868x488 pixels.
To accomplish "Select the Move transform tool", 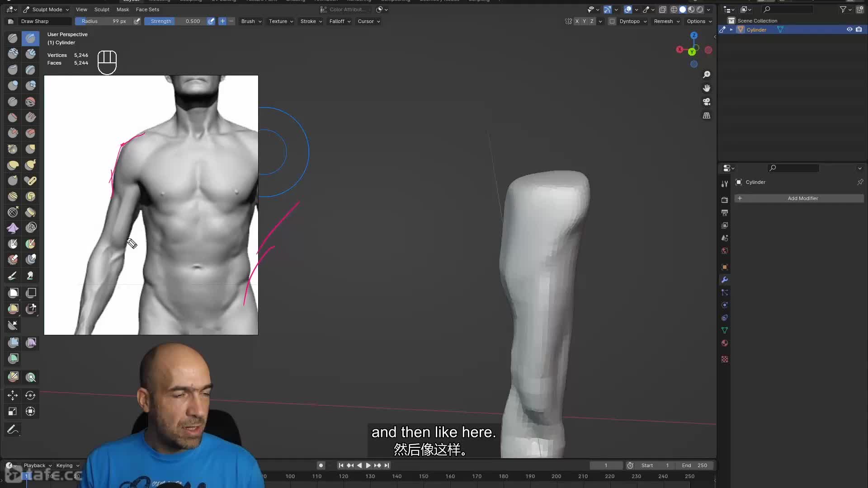I will pos(13,396).
